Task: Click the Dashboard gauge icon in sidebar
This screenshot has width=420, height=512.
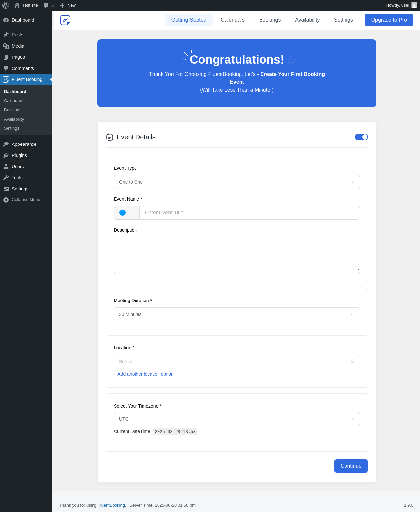Action: point(6,20)
